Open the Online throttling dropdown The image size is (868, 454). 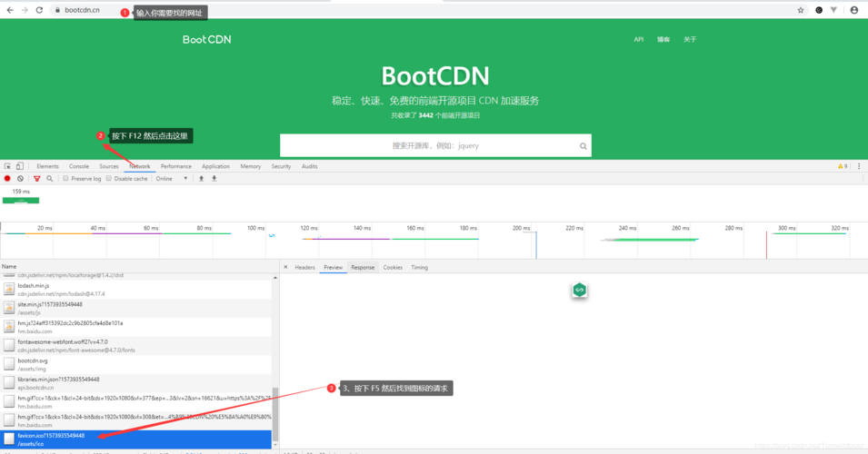(172, 179)
